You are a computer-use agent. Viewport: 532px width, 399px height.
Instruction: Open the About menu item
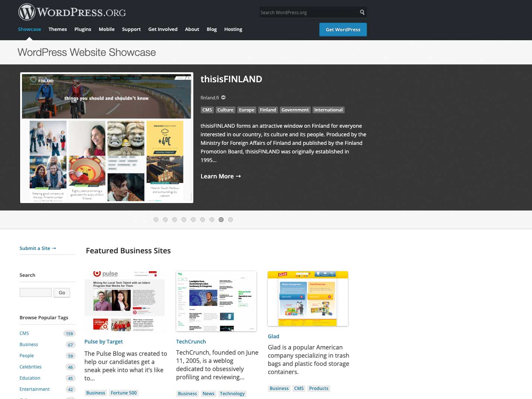point(192,29)
